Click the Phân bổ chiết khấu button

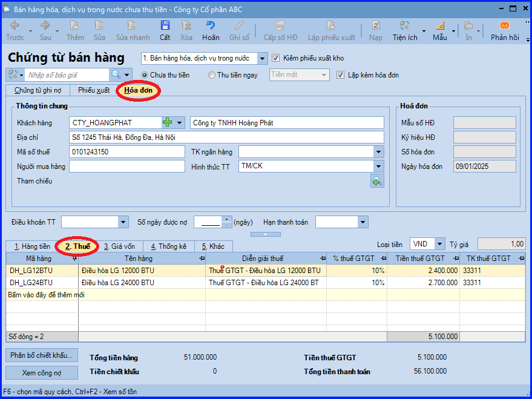tap(42, 355)
